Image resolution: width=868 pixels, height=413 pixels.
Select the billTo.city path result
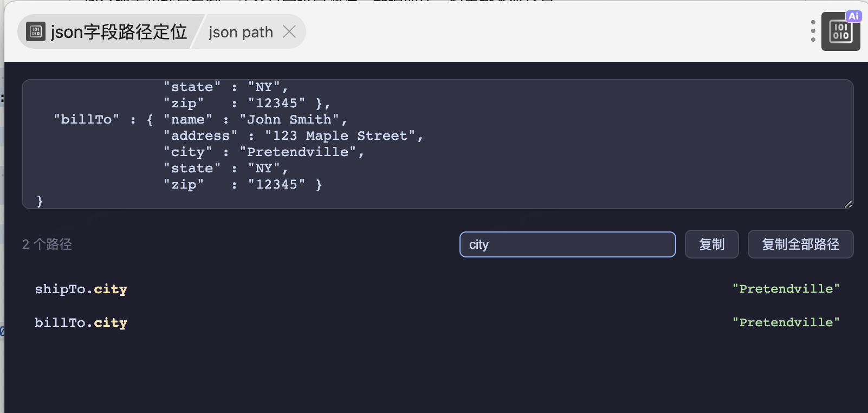pos(81,322)
